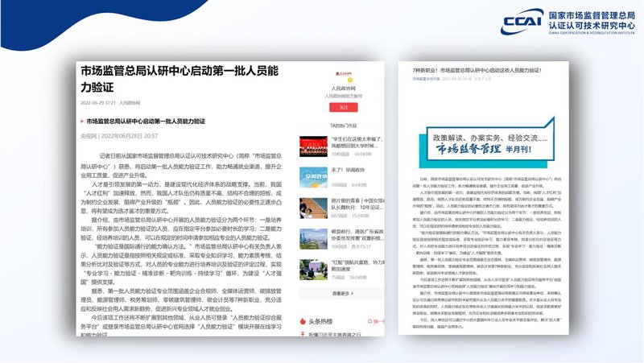Expand 查看更多 to show more articles
The width and height of the screenshot is (644, 363).
[x=343, y=293]
